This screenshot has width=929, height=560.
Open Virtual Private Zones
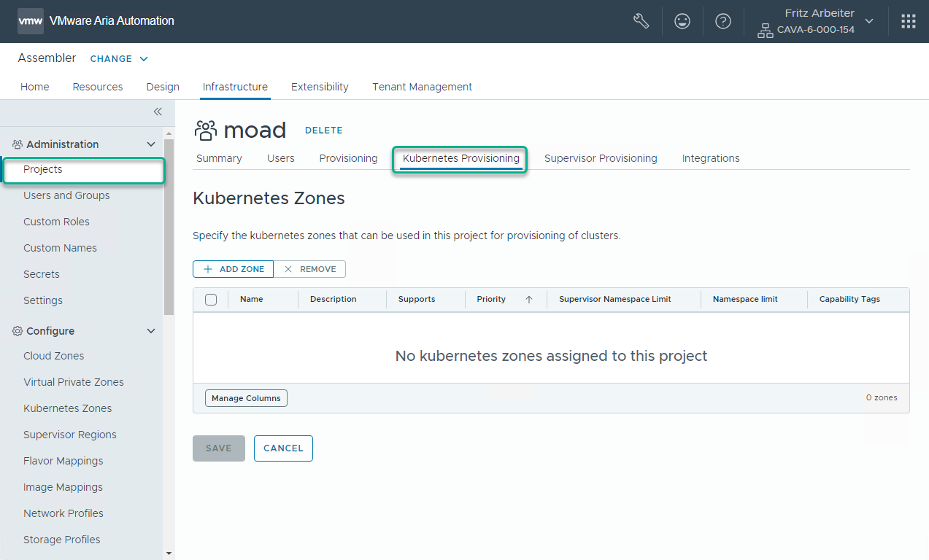74,382
